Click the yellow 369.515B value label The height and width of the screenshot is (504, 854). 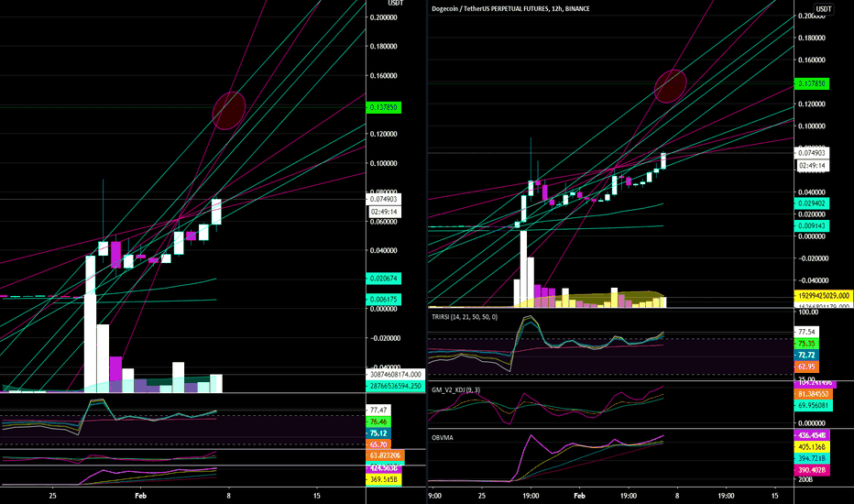384,479
